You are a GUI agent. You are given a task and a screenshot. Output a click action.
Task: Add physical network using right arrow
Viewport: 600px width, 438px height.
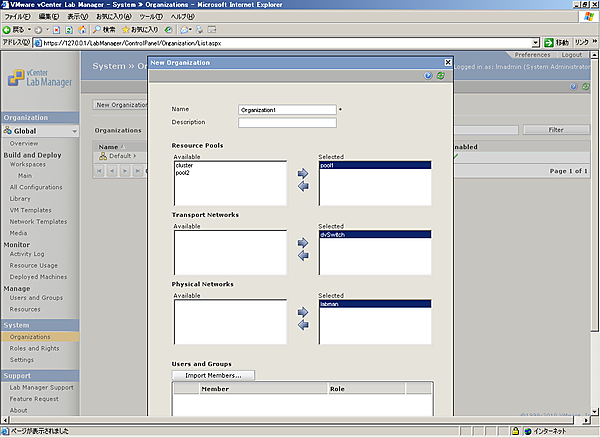click(304, 312)
